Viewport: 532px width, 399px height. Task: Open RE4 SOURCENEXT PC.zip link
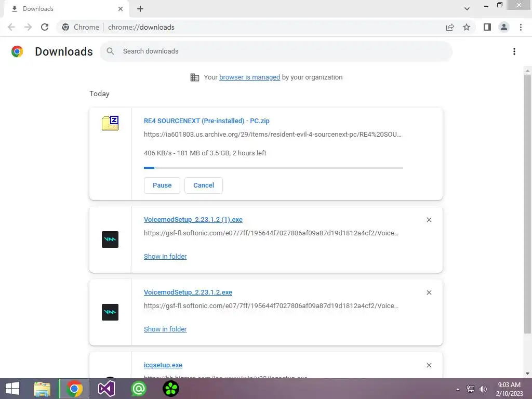tap(207, 121)
